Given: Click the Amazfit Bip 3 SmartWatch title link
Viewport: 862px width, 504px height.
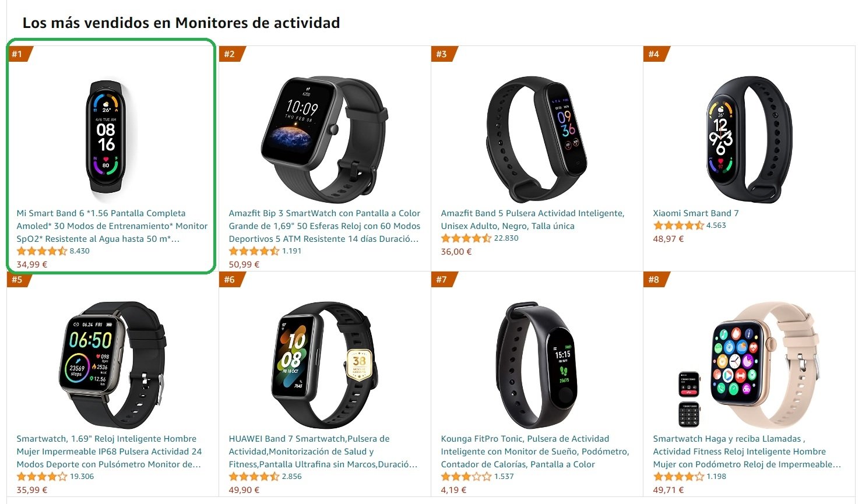Looking at the screenshot, I should (325, 226).
